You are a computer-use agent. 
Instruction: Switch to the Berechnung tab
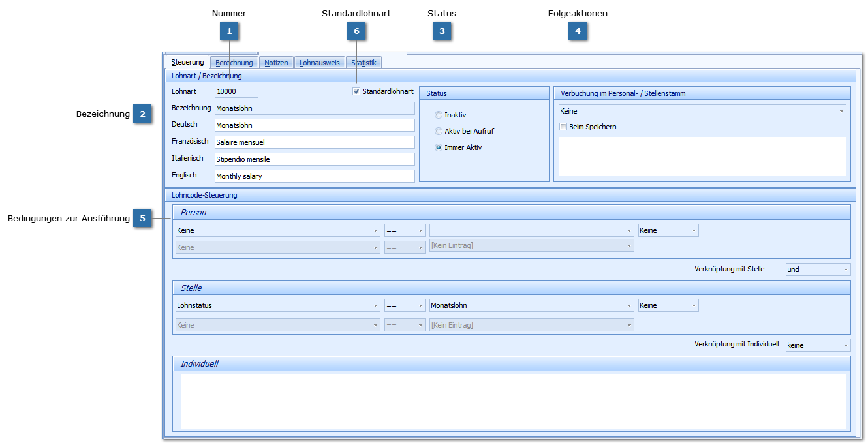(x=234, y=63)
